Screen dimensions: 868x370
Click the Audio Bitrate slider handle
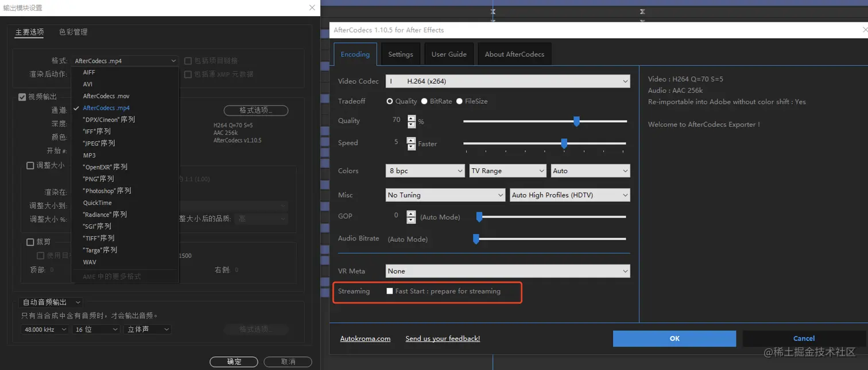[476, 239]
